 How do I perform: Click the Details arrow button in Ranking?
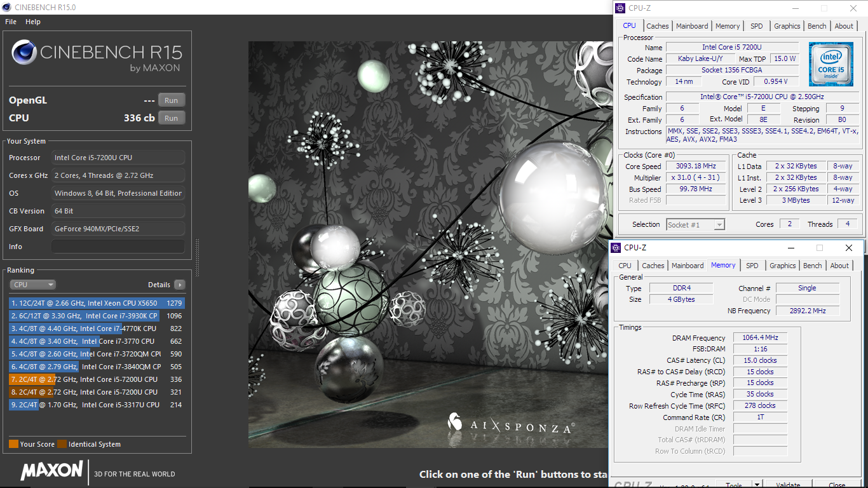click(x=180, y=285)
